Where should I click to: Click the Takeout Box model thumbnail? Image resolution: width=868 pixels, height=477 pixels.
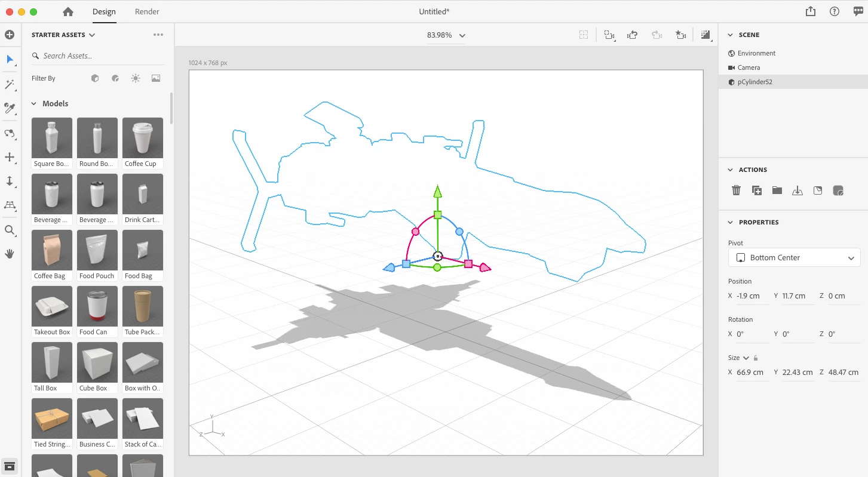[x=52, y=306]
